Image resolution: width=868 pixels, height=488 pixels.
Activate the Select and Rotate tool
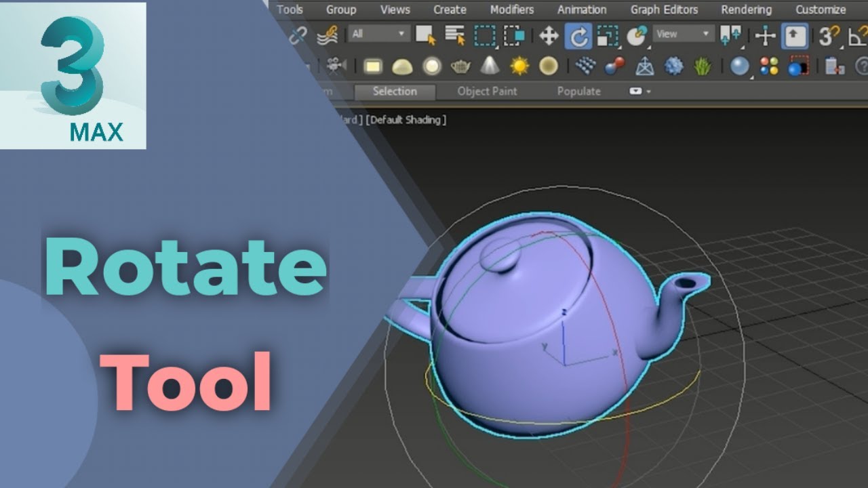(x=578, y=37)
